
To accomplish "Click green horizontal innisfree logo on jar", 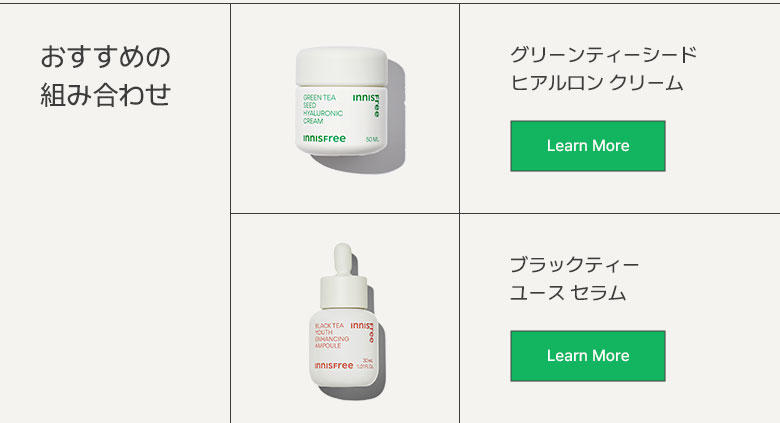I will click(x=324, y=138).
